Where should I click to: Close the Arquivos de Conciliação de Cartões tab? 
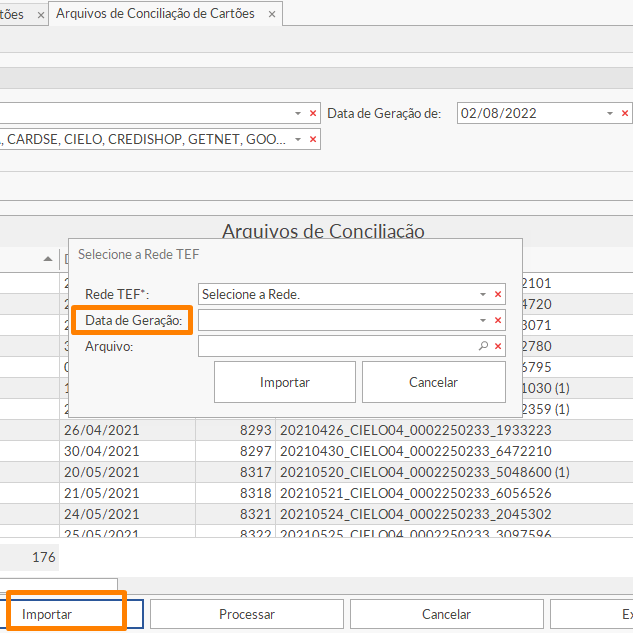tap(269, 14)
